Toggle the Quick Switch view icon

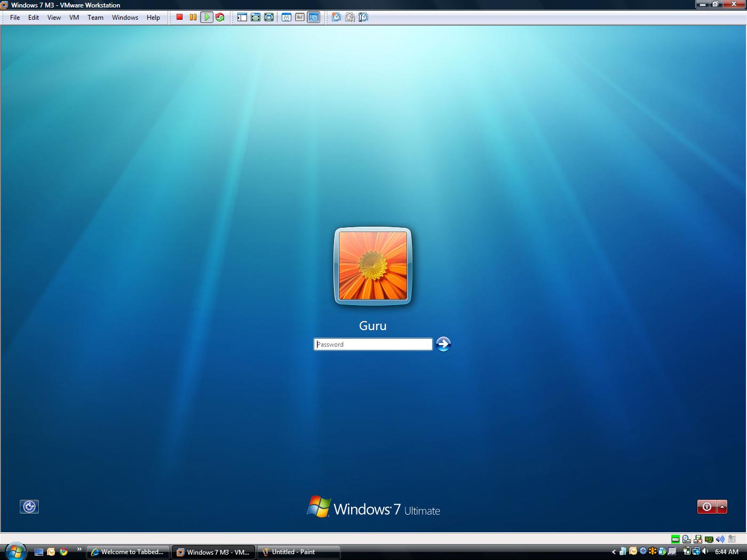[x=269, y=17]
